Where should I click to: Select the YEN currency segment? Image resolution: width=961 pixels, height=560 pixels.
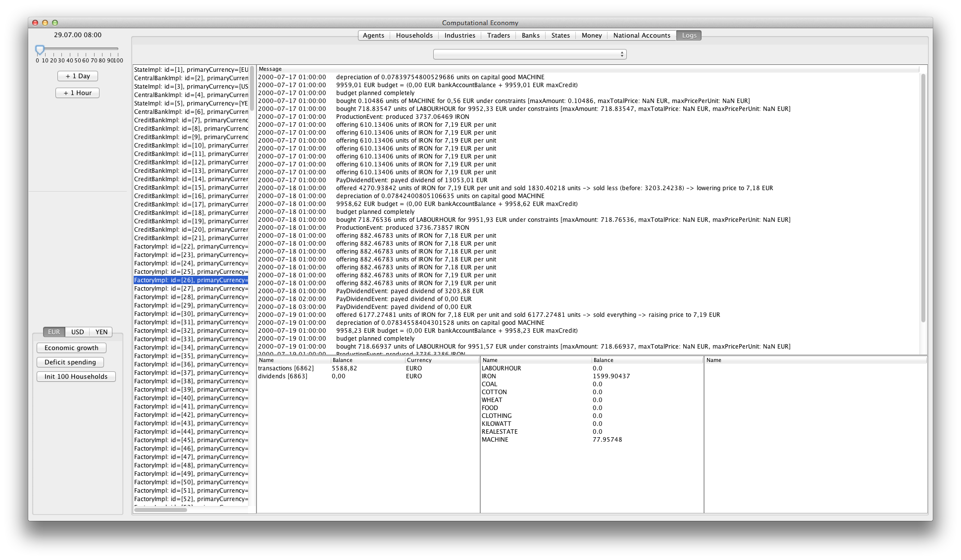(x=101, y=332)
